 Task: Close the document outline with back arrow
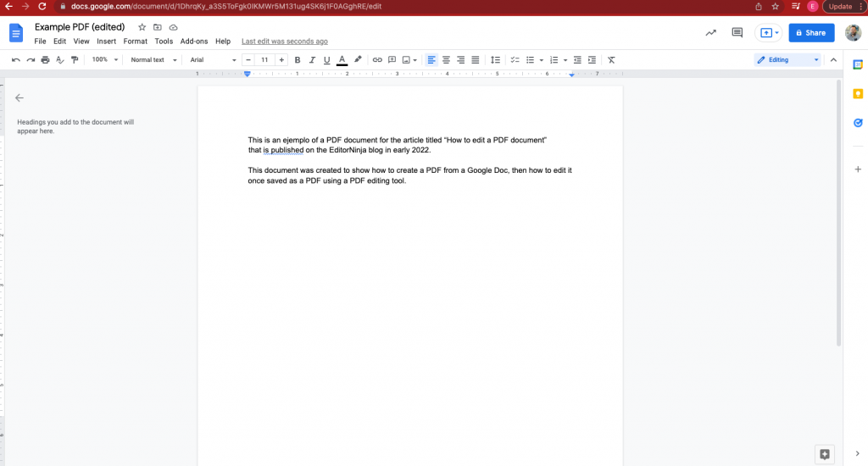click(x=19, y=98)
